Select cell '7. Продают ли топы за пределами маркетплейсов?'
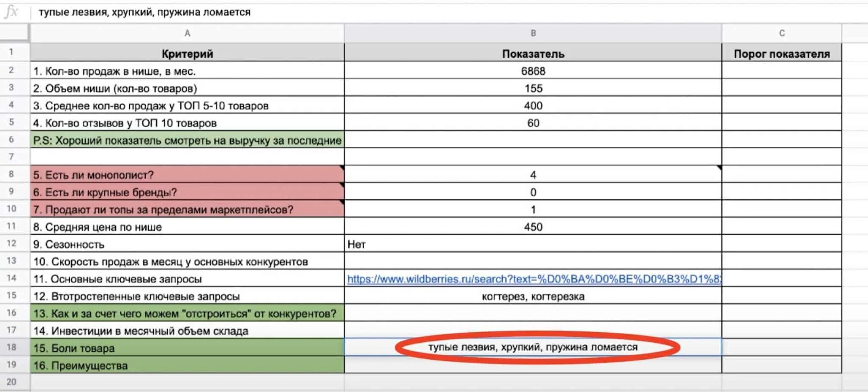 [187, 209]
